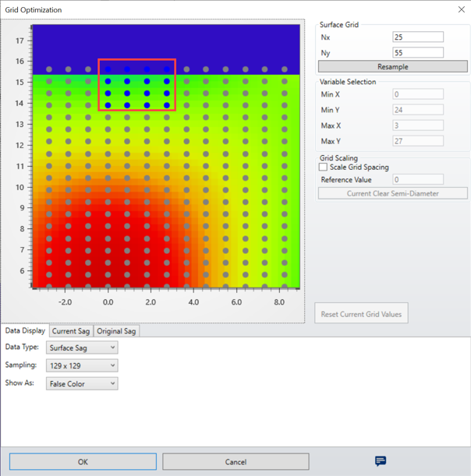
Task: Click the Resample button
Action: (x=392, y=67)
